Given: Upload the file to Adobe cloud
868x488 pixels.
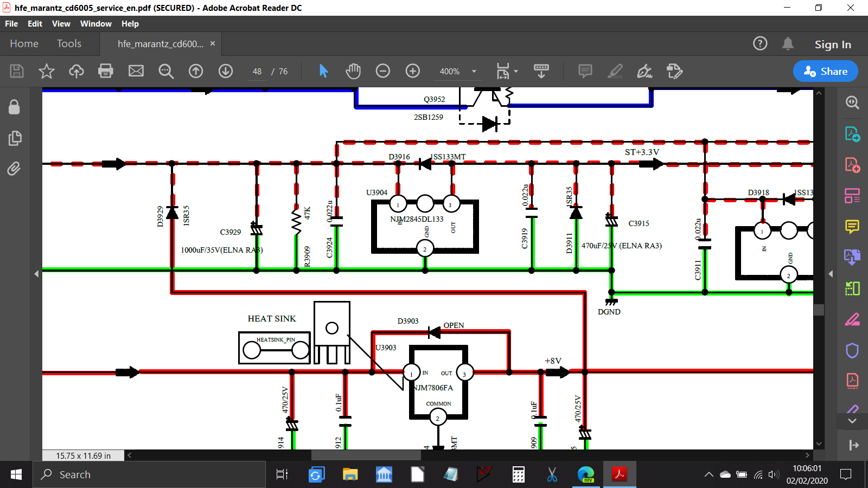Looking at the screenshot, I should [76, 71].
